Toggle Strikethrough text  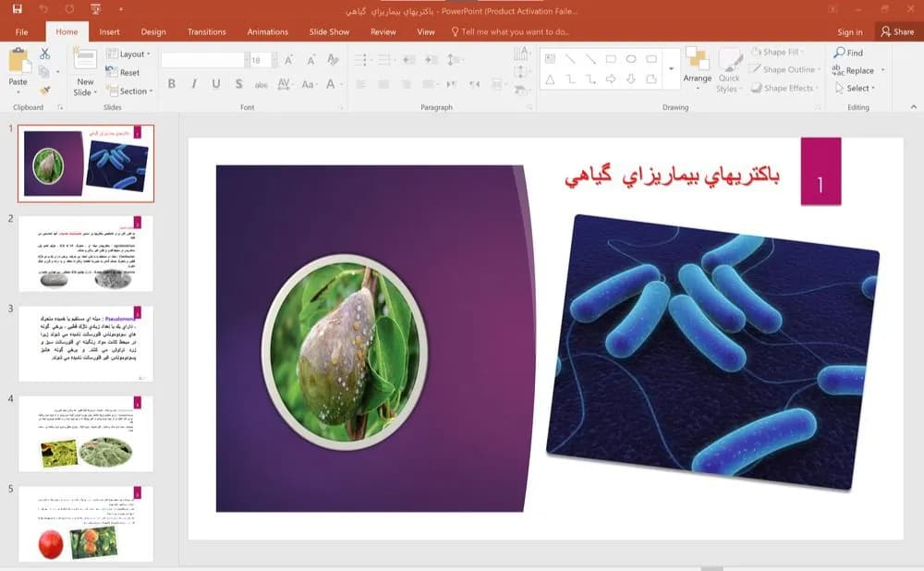tap(261, 84)
